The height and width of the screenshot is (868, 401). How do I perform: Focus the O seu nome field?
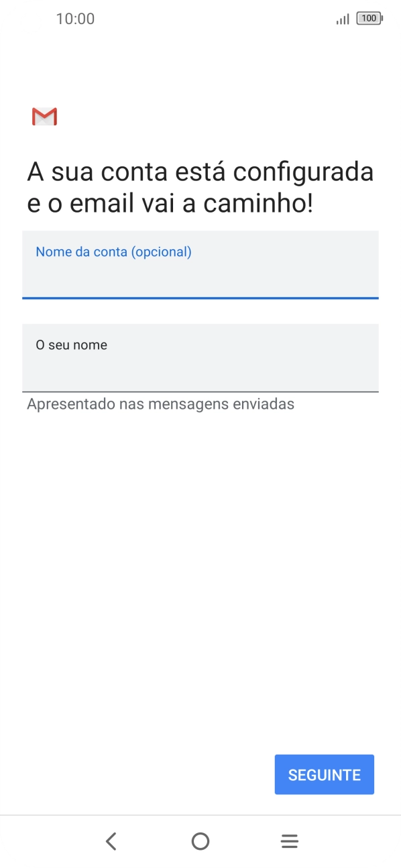click(200, 359)
